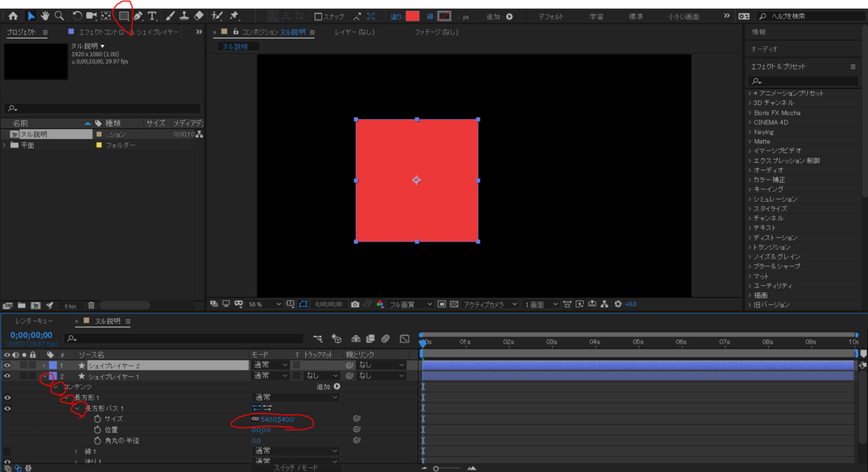Switch to the レンダーキュー tab
Viewport: 868px width, 472px height.
click(x=35, y=321)
